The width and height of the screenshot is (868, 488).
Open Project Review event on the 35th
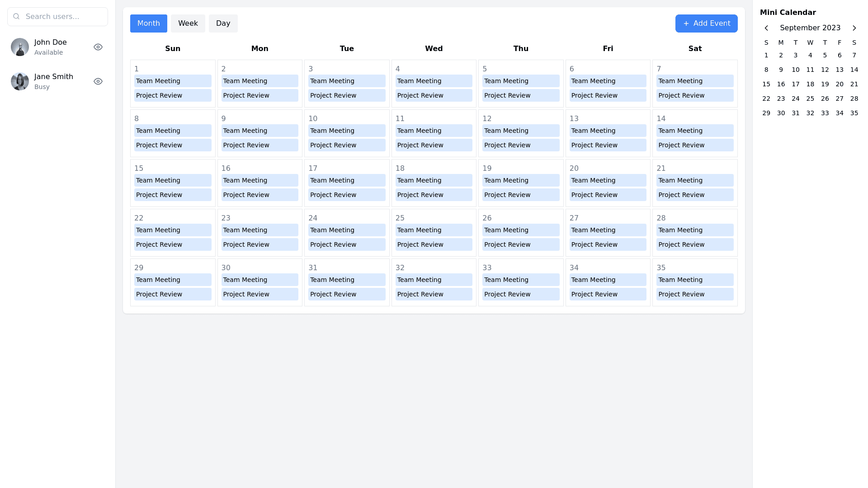pyautogui.click(x=694, y=294)
